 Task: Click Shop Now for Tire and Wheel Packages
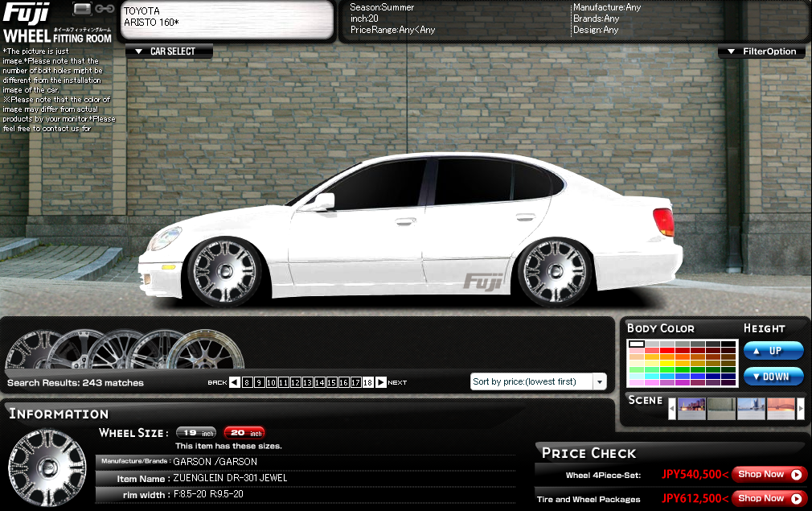(769, 499)
